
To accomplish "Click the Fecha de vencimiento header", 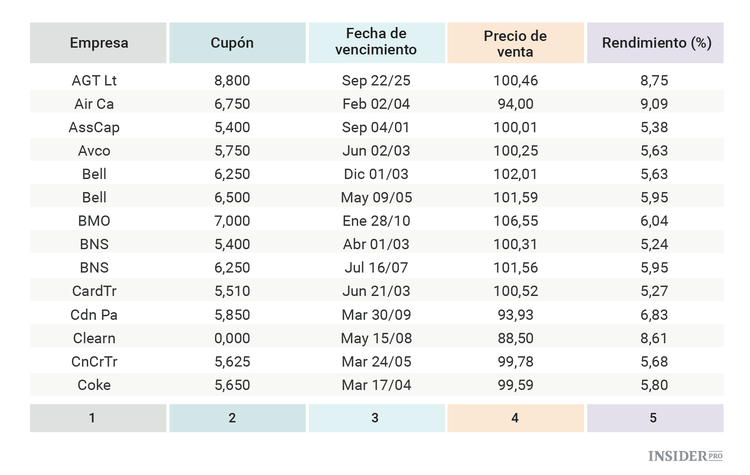I will click(375, 43).
